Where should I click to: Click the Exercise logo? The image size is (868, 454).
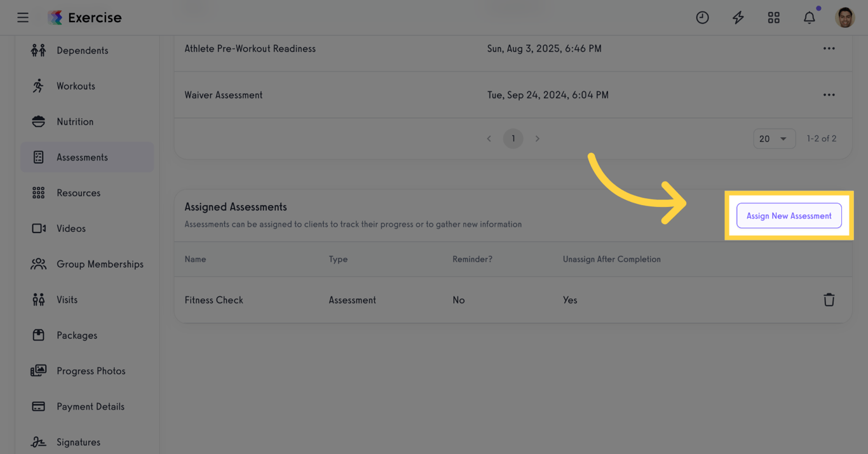point(85,17)
